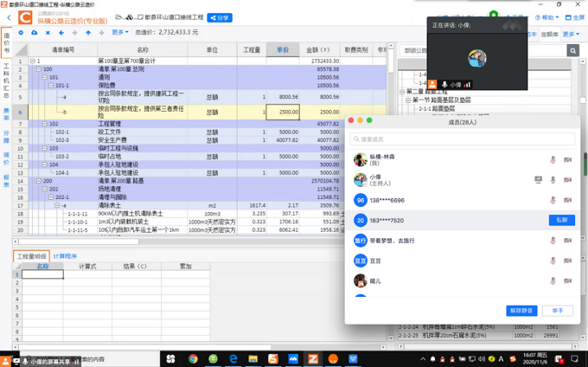Select the 2500.00 unit price cell in row 6
Screen dimensions: 588x367
[283, 113]
